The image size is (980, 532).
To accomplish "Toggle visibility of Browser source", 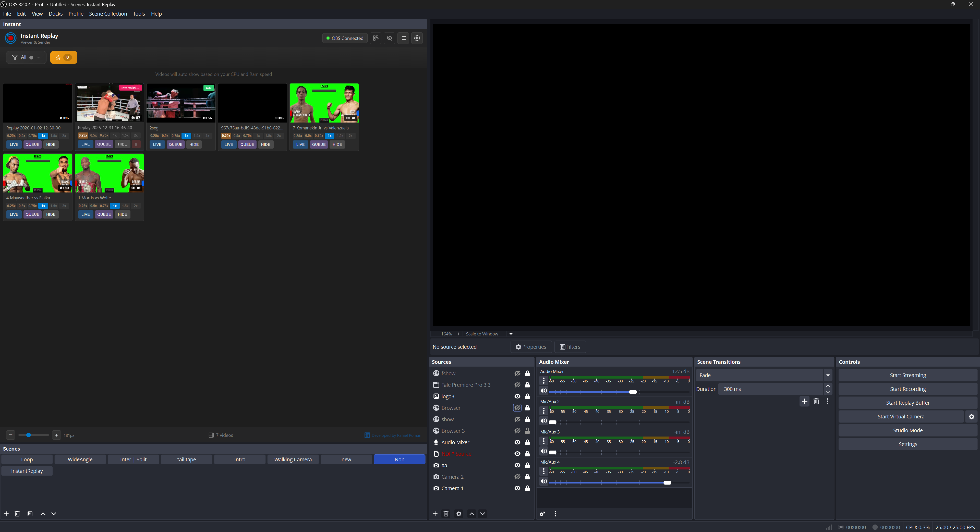I will tap(517, 408).
